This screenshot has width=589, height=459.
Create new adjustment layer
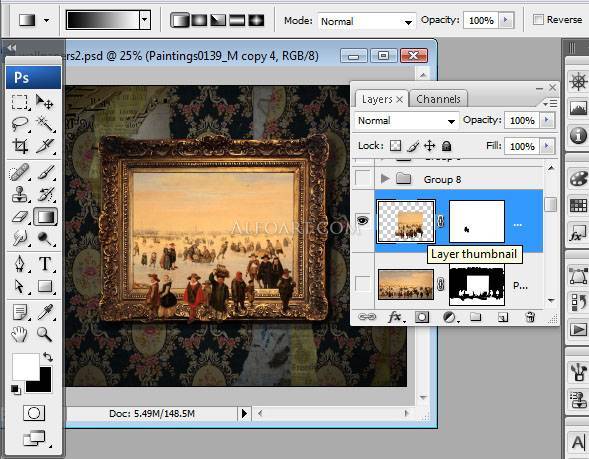(x=449, y=317)
